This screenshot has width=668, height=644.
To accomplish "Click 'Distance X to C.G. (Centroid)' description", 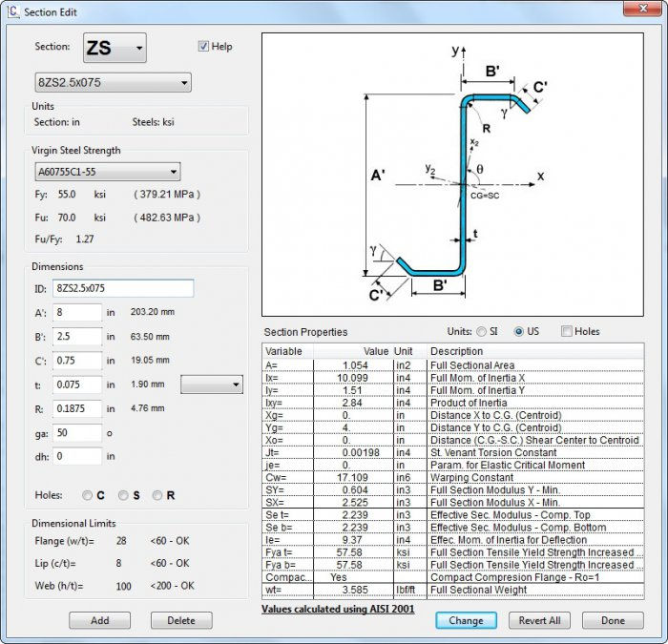I will [496, 415].
